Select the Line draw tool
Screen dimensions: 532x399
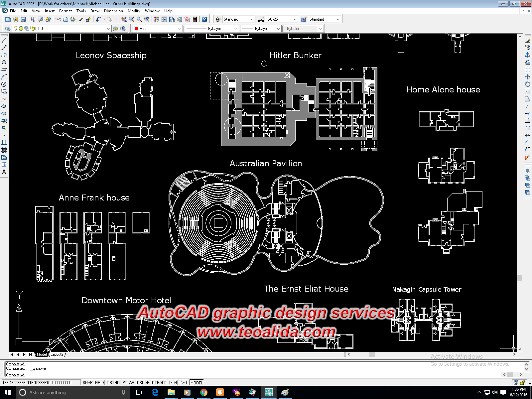4,40
